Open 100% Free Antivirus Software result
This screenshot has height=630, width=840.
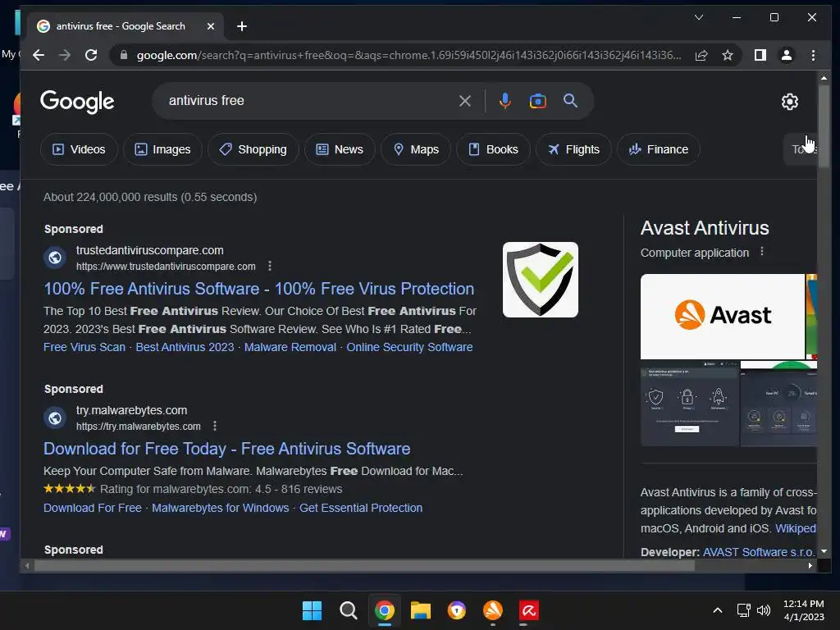258,289
